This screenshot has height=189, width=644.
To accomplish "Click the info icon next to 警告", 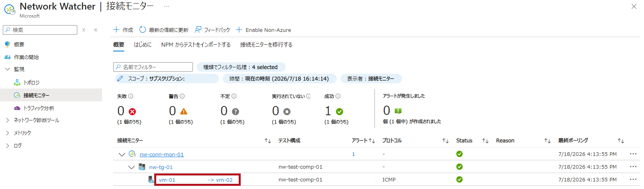I will (182, 96).
